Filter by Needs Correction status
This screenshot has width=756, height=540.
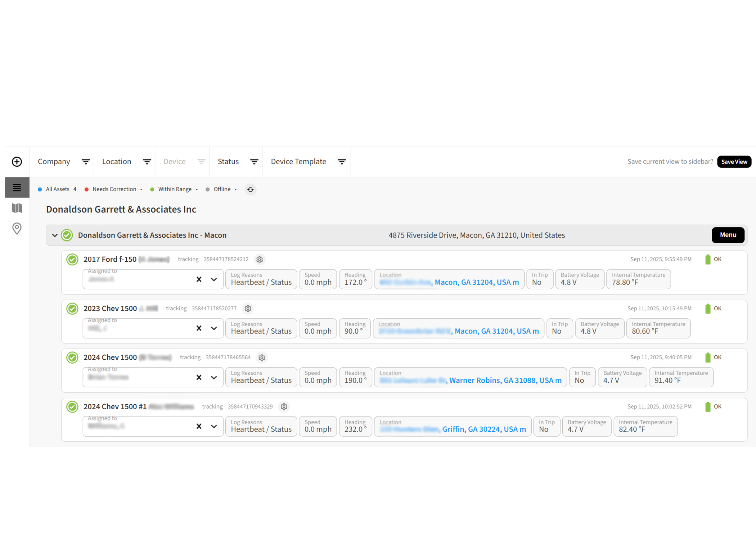(x=114, y=189)
